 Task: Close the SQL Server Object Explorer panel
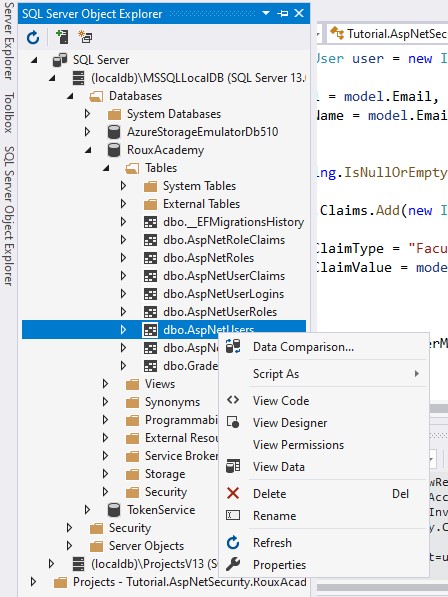(x=299, y=13)
